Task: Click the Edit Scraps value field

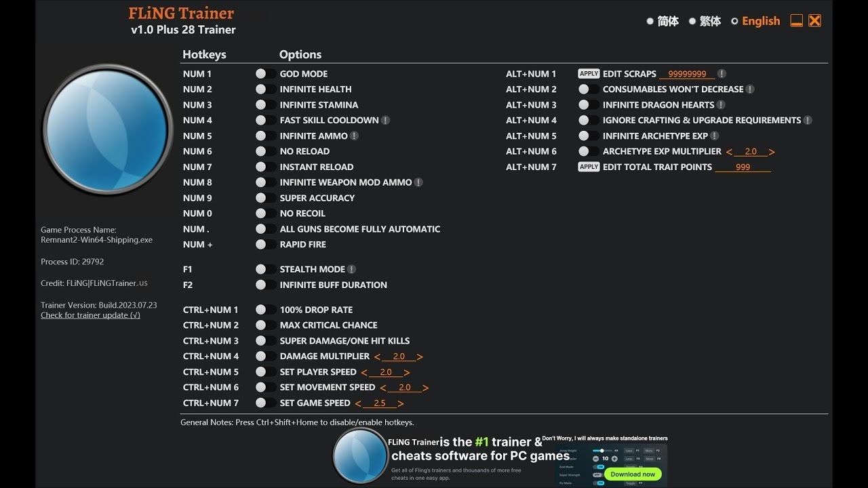Action: tap(687, 74)
